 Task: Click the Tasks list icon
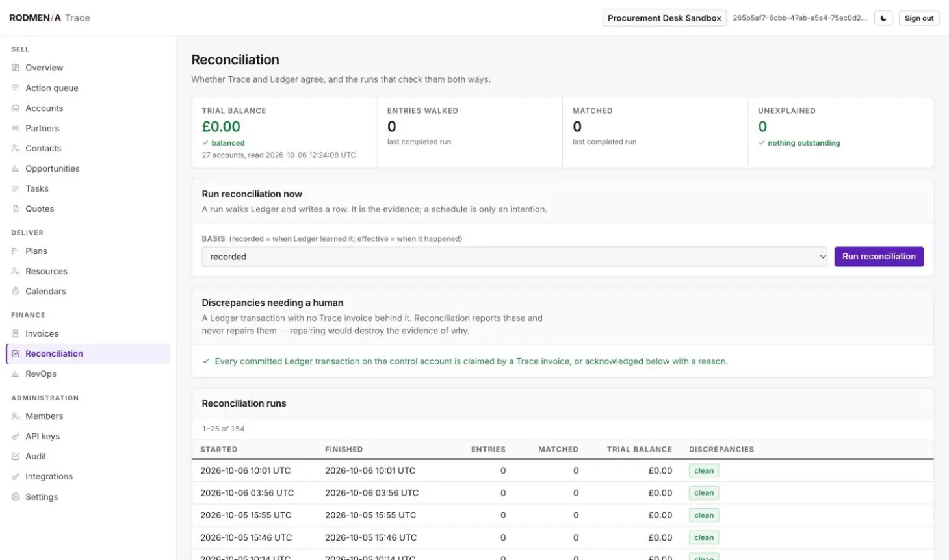16,188
